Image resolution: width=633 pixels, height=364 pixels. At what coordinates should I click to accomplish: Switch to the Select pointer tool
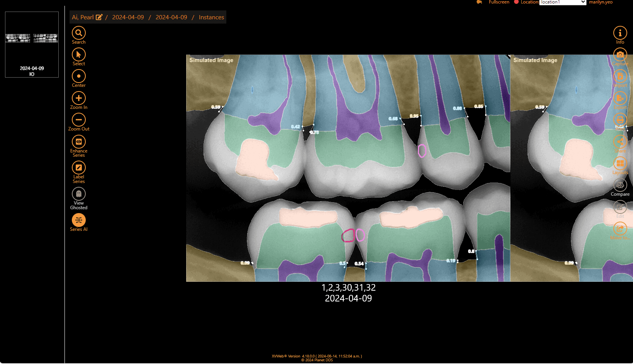[x=78, y=55]
